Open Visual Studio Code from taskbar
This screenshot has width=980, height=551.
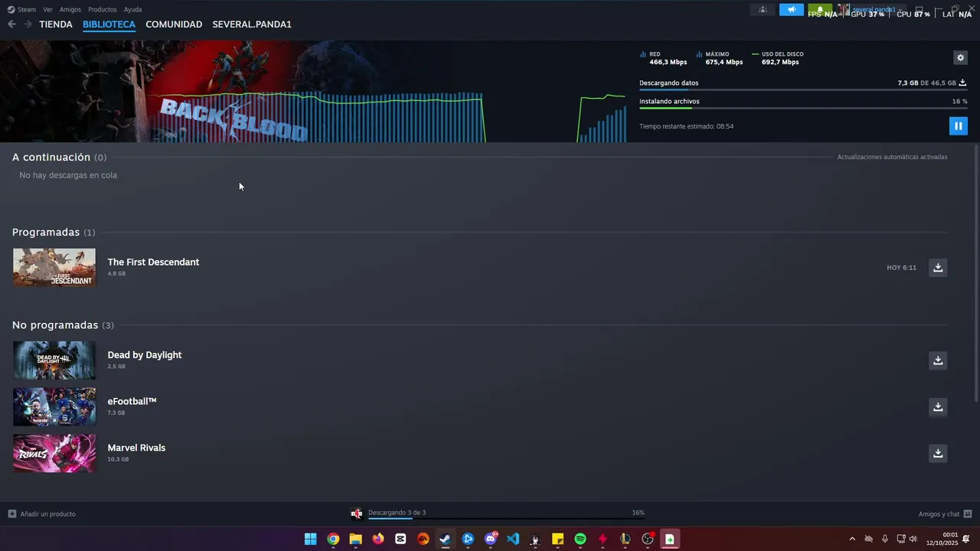(x=513, y=539)
